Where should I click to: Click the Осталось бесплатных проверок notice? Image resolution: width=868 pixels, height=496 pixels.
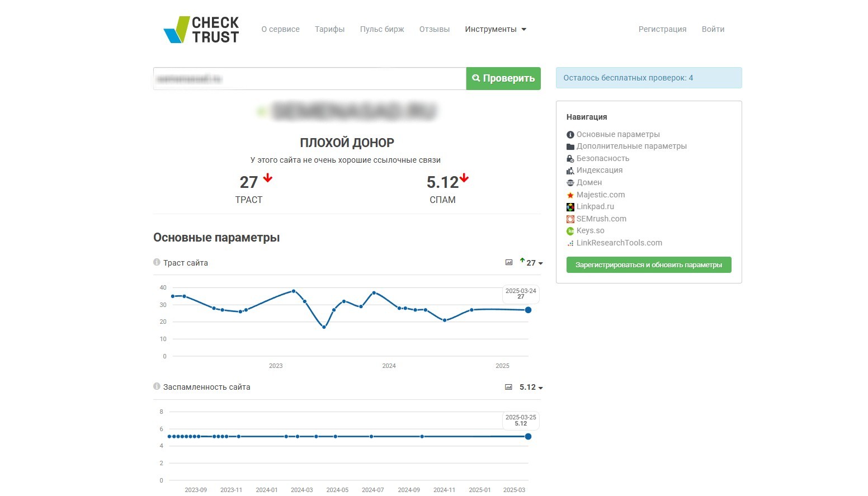tap(649, 78)
